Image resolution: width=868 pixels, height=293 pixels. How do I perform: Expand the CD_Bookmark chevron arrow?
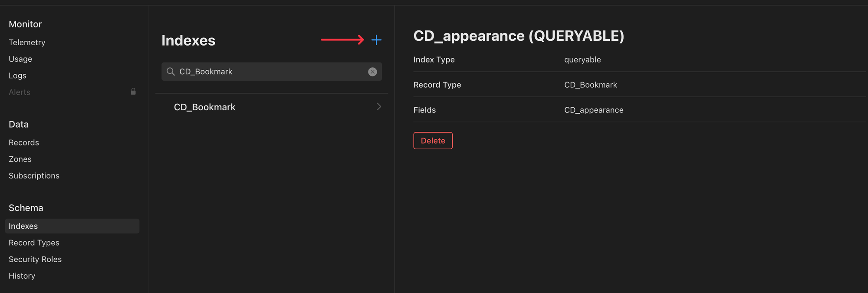click(378, 107)
